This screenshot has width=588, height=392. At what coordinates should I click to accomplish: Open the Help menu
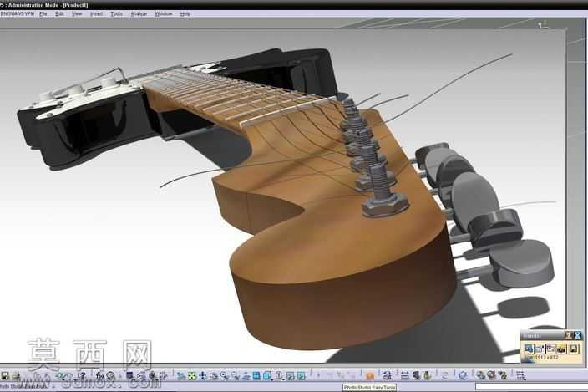(x=185, y=13)
